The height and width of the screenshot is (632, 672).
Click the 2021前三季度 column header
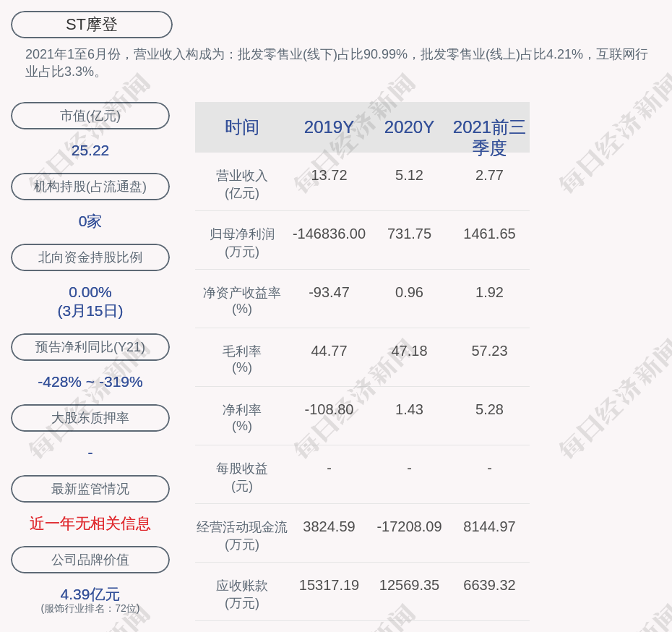click(489, 137)
